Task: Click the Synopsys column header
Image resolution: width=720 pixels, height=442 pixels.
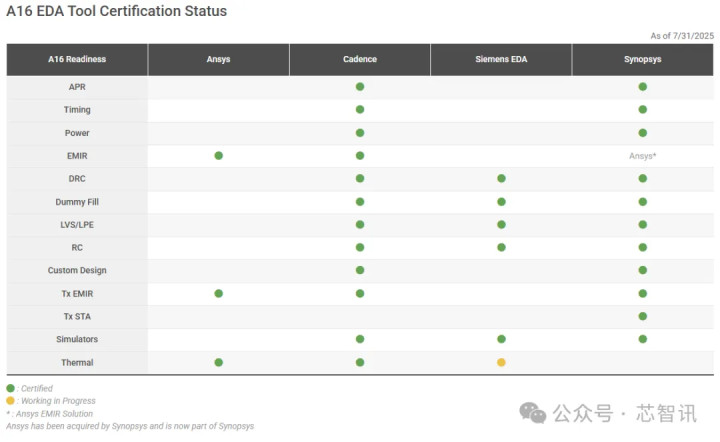Action: [642, 59]
